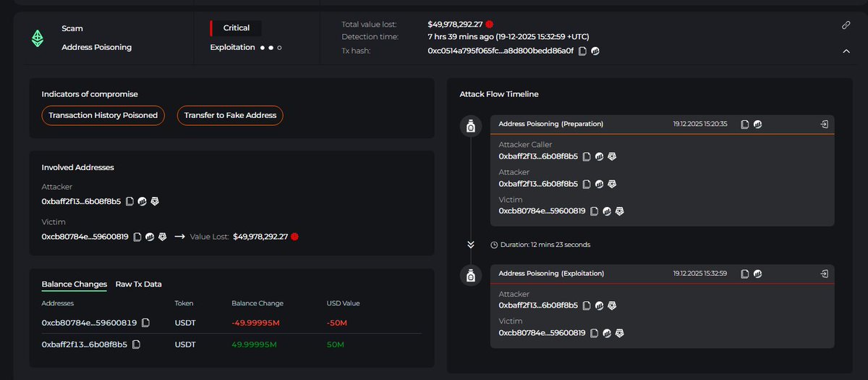Copy the Exploitation step transaction hash

pyautogui.click(x=745, y=274)
